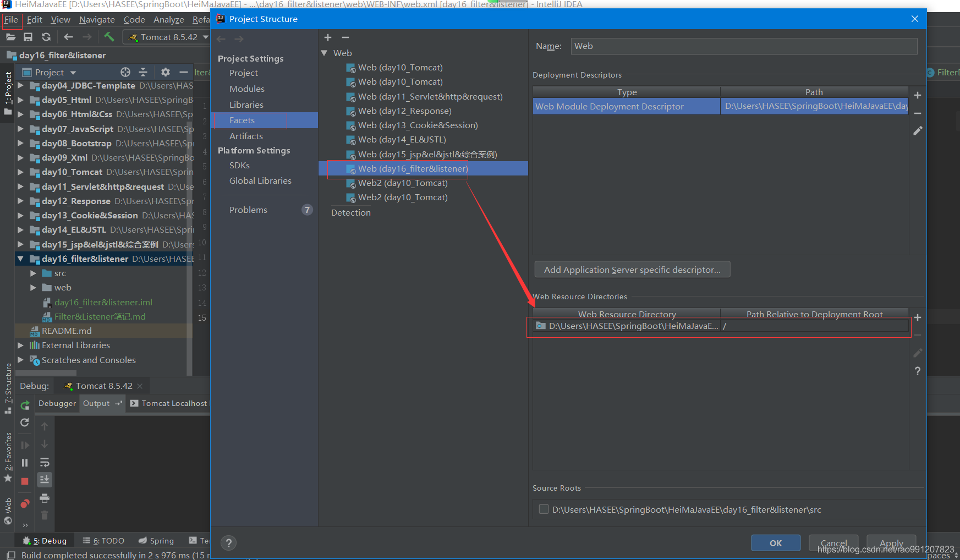Select Libraries in Project Settings
This screenshot has width=960, height=560.
click(x=246, y=105)
